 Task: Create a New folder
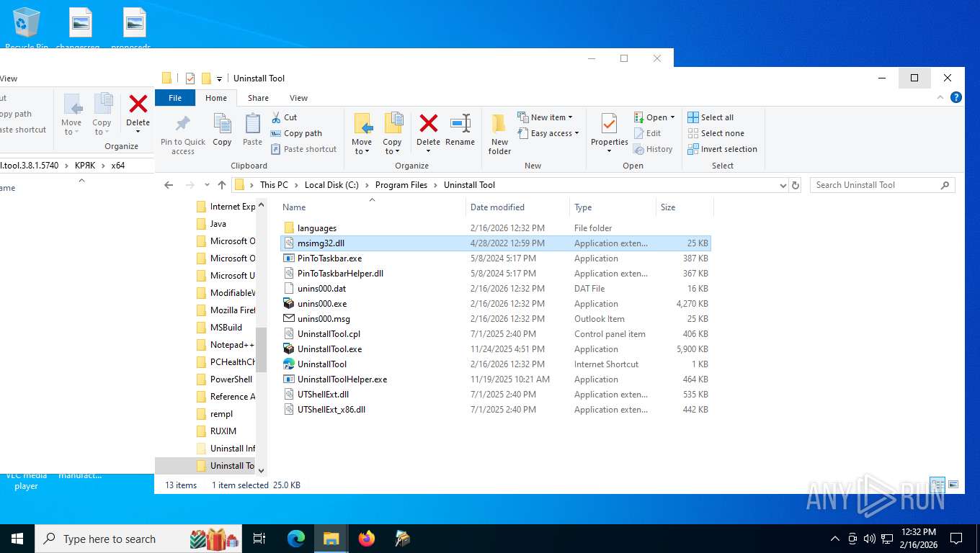pos(499,134)
